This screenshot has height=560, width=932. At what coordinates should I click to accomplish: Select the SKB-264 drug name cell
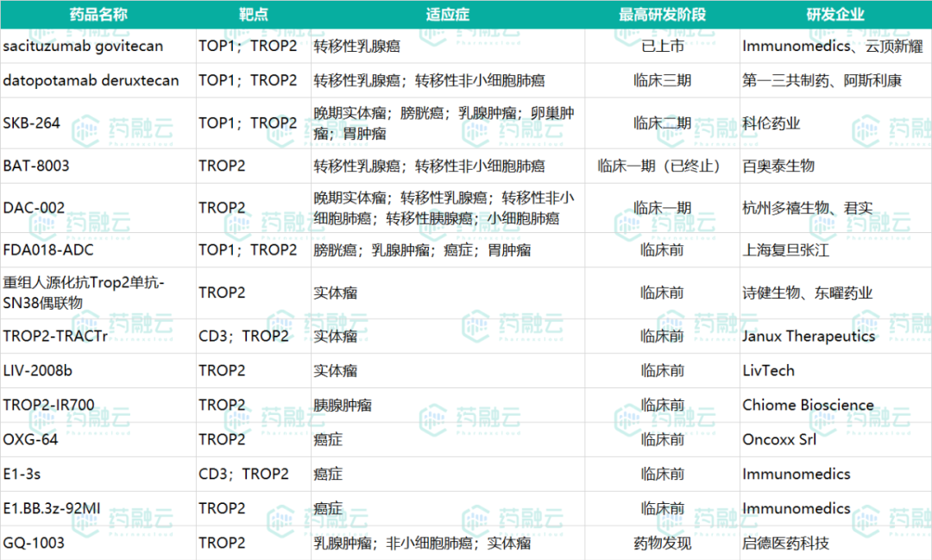point(98,123)
